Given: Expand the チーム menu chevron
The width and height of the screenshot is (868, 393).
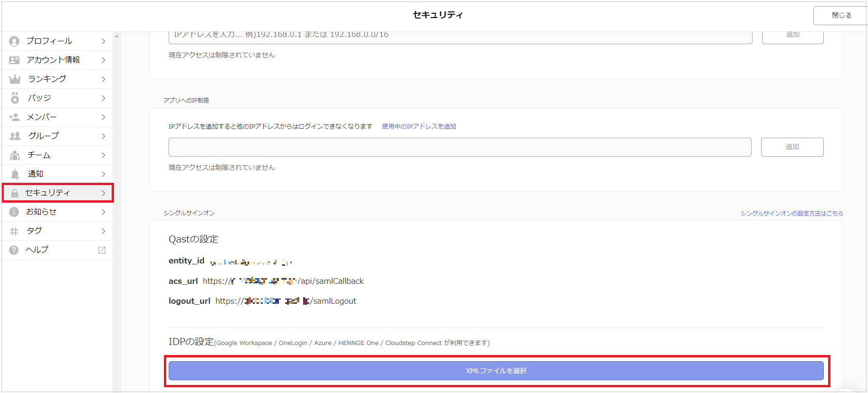Looking at the screenshot, I should [103, 155].
